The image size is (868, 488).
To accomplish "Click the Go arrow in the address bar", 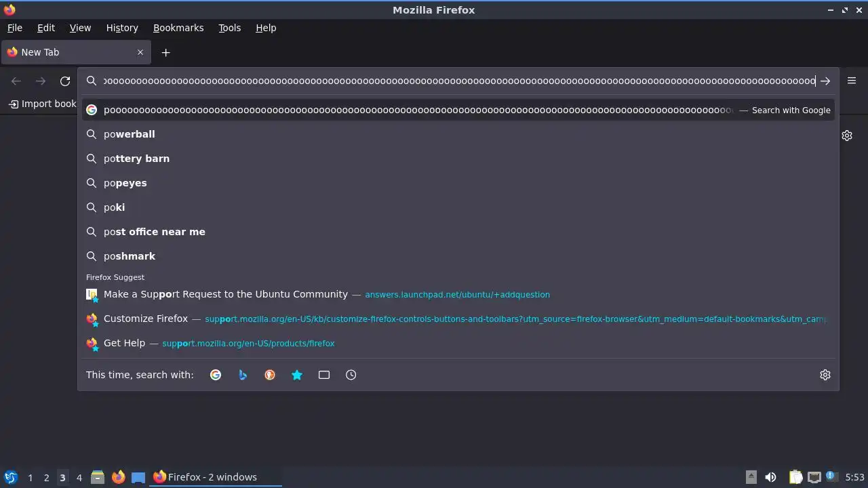I will [825, 81].
